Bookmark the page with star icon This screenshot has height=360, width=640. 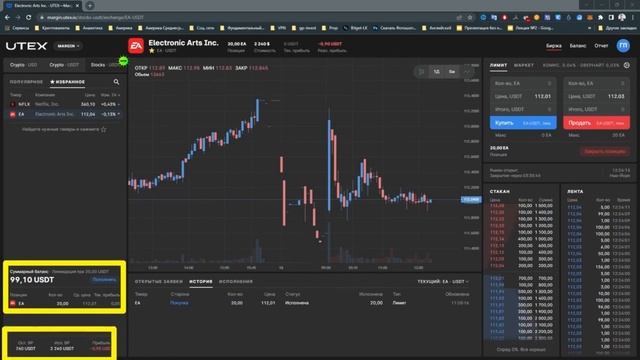tap(470, 18)
